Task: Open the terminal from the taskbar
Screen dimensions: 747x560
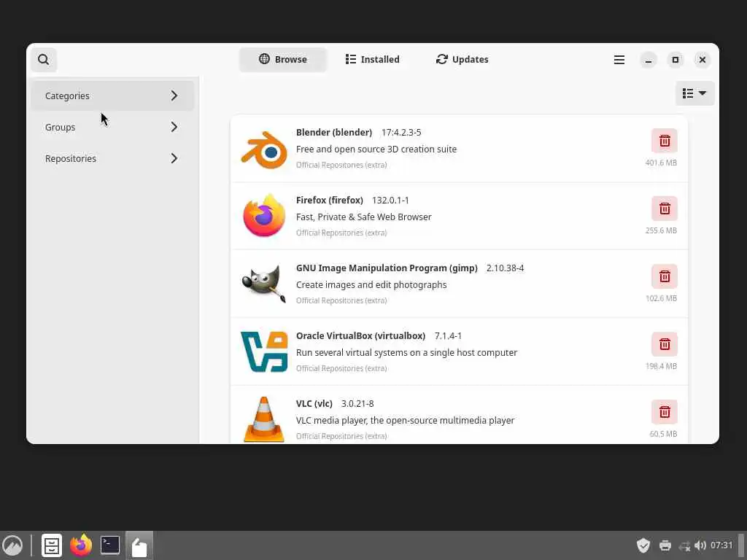Action: [x=110, y=545]
